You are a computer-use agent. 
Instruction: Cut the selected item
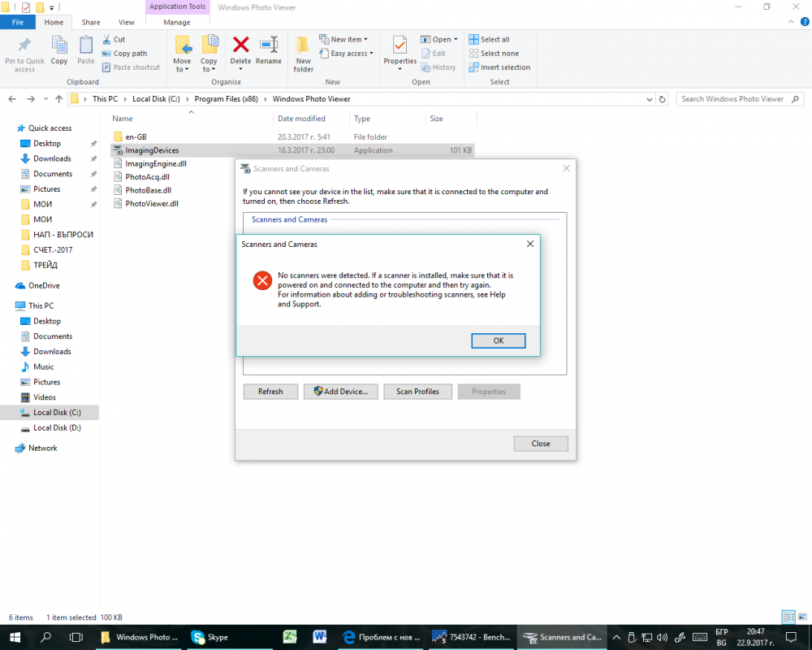pos(114,39)
